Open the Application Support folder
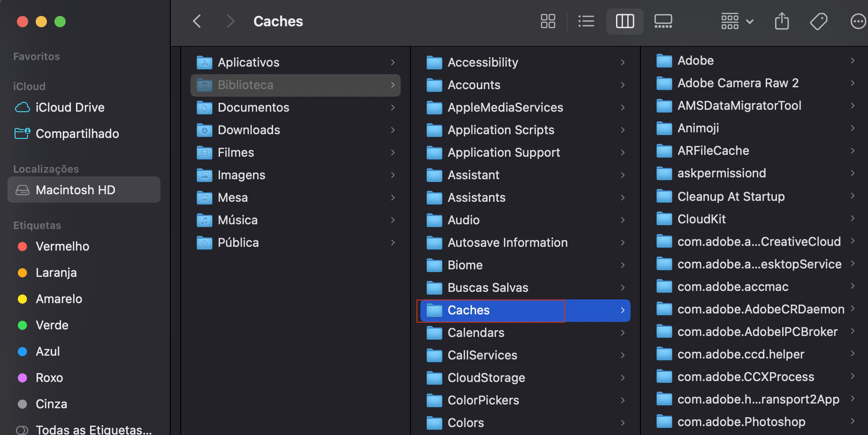Image resolution: width=868 pixels, height=435 pixels. tap(504, 152)
